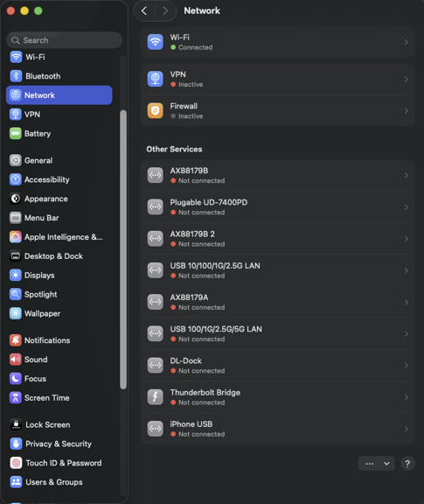This screenshot has height=504, width=424.
Task: Expand the VPN Inactive row chevron
Action: click(x=407, y=79)
